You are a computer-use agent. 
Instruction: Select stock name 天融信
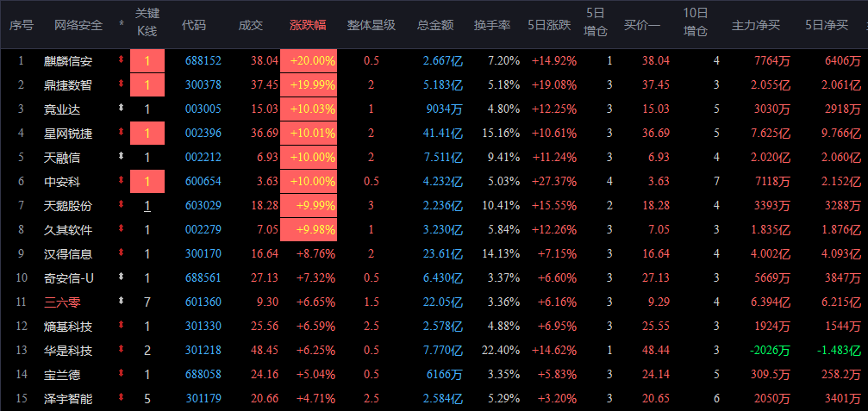click(x=62, y=158)
